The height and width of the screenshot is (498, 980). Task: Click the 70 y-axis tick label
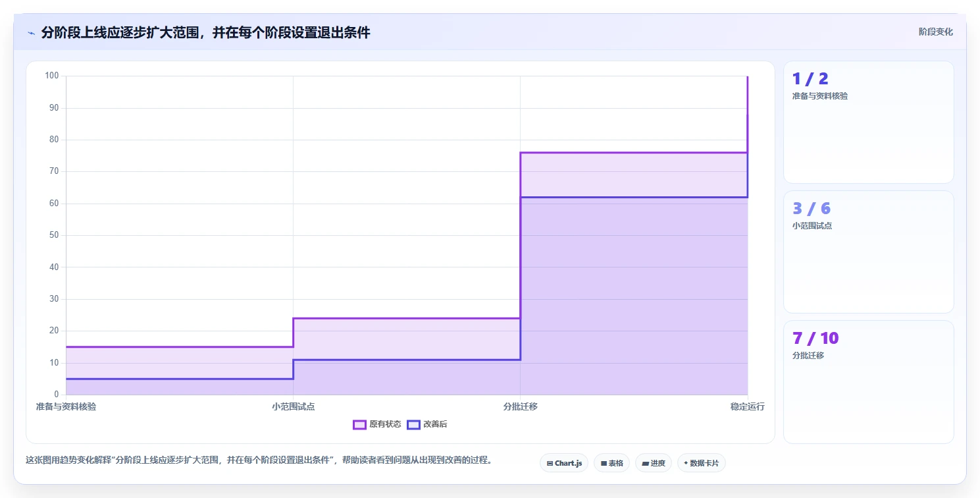click(54, 171)
